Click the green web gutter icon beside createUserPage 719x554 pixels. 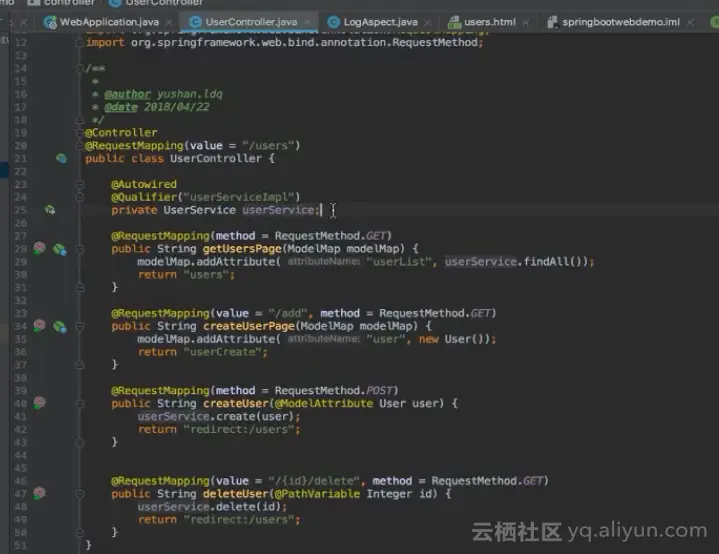pos(60,327)
